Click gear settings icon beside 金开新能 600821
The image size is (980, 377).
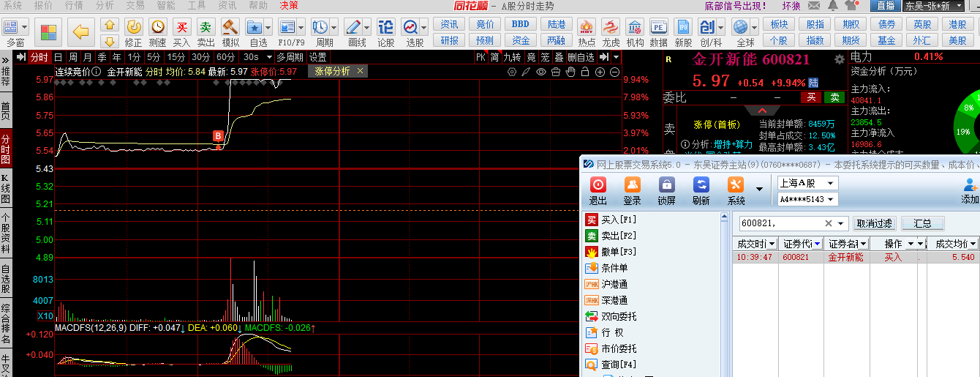(839, 59)
